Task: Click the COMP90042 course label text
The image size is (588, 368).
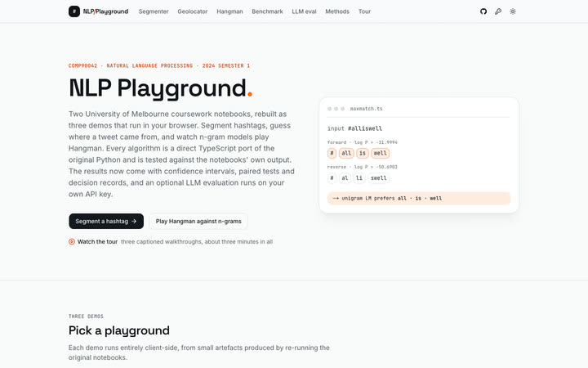Action: click(x=159, y=65)
